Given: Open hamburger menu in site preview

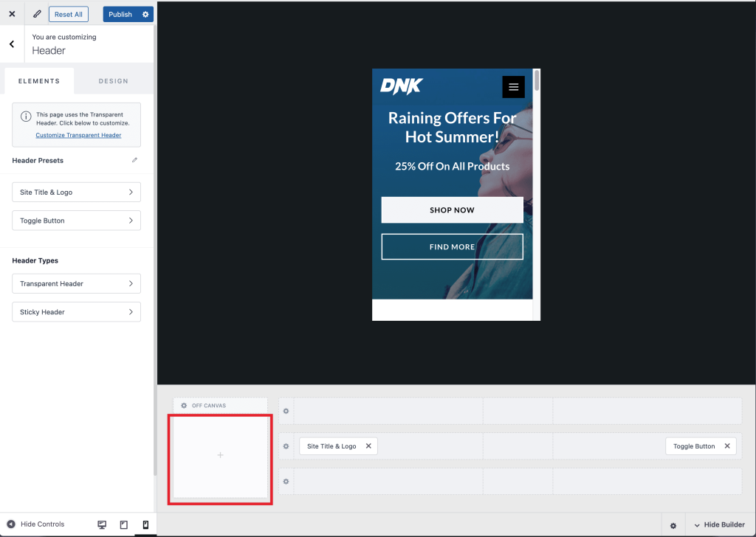Looking at the screenshot, I should [513, 87].
